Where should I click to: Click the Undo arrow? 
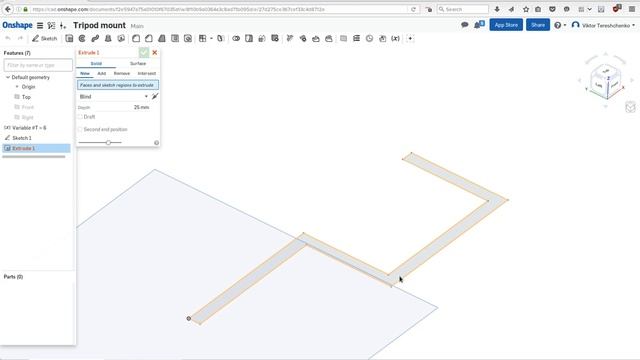click(x=8, y=38)
